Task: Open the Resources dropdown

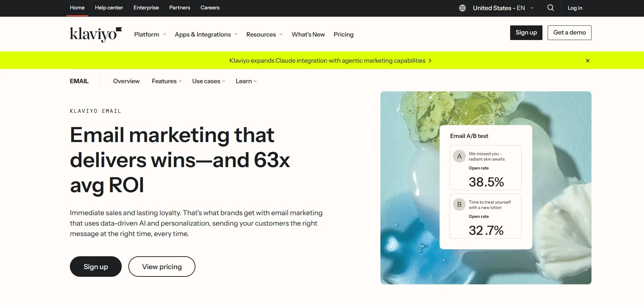Action: pyautogui.click(x=264, y=34)
